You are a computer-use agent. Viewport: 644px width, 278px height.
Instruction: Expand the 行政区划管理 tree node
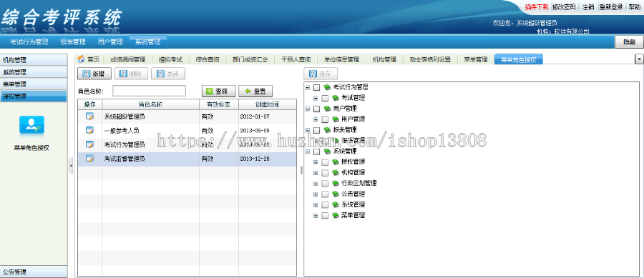(316, 183)
